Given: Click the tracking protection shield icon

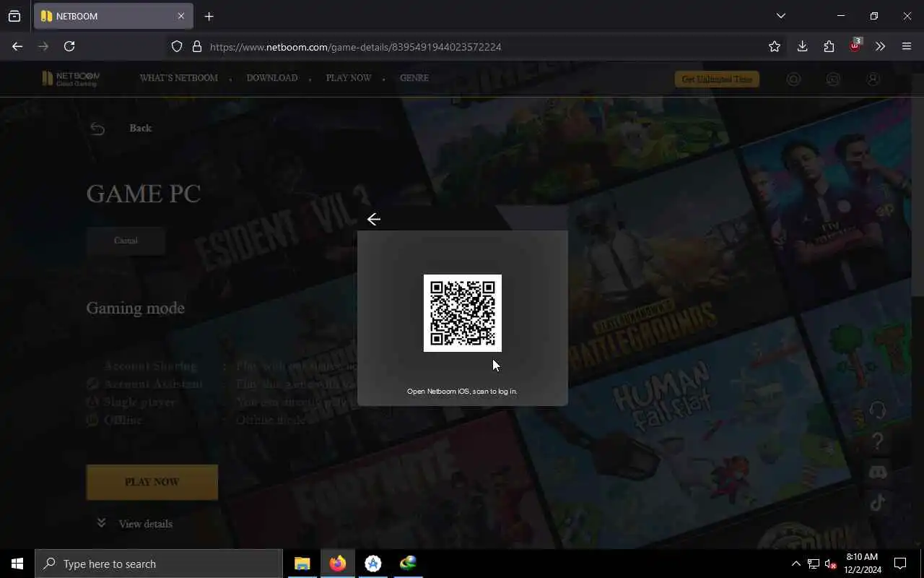Looking at the screenshot, I should point(177,46).
